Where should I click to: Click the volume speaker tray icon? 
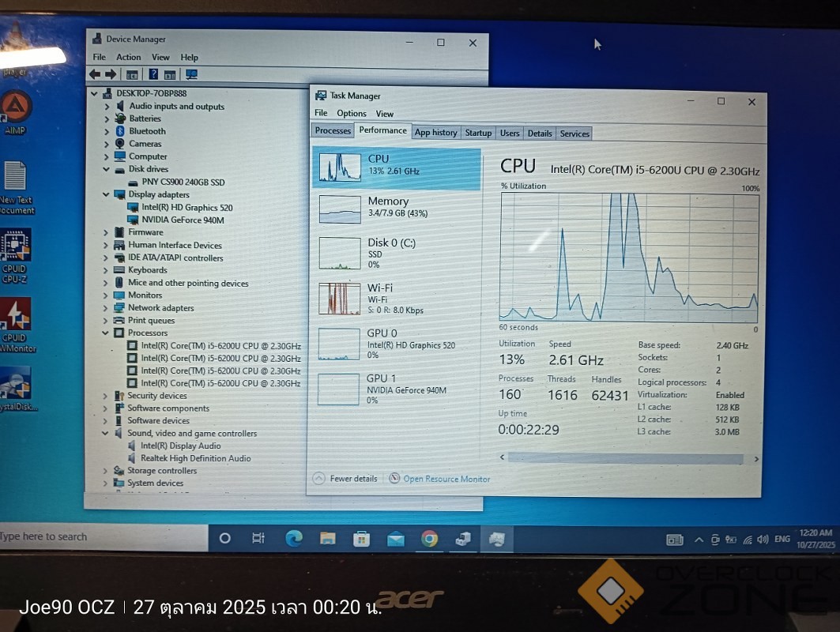point(763,540)
